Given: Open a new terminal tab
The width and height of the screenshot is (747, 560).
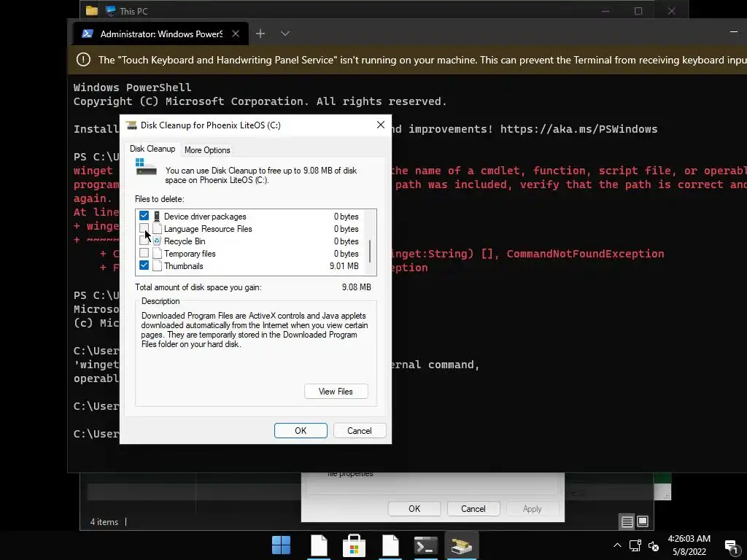Looking at the screenshot, I should pyautogui.click(x=260, y=34).
